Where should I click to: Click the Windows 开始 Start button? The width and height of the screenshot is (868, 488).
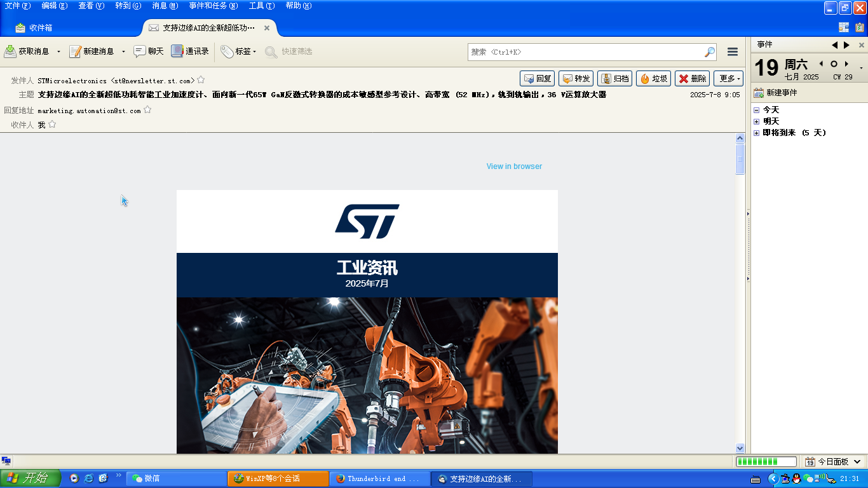[x=31, y=478]
